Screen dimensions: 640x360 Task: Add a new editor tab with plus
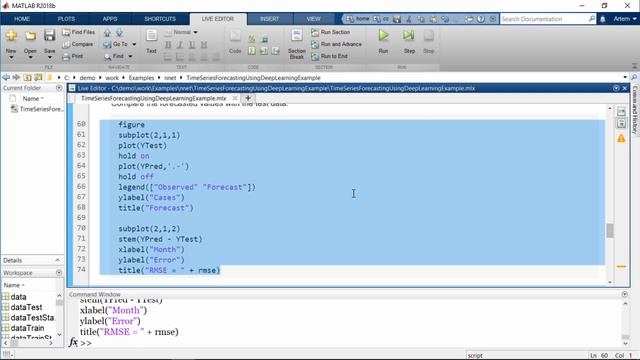[248, 98]
